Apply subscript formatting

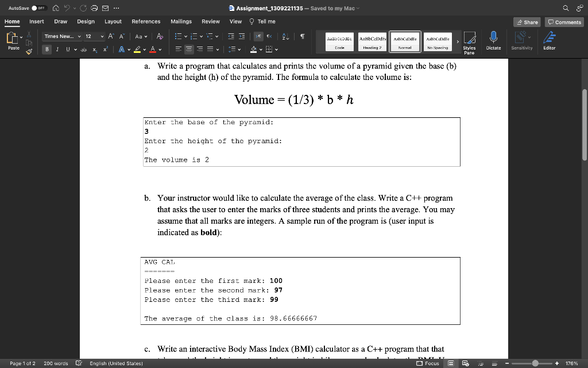click(x=95, y=49)
